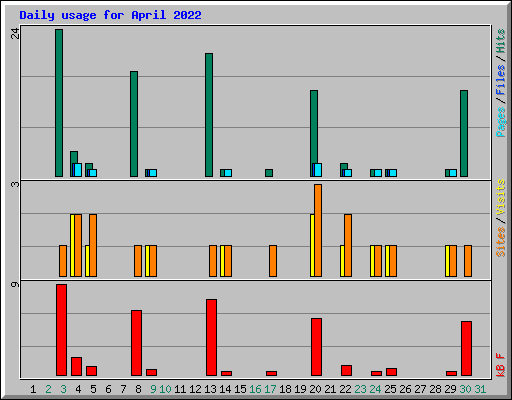Click the red KB bar for day 3
Viewport: 512px width, 400px height.
coord(61,330)
